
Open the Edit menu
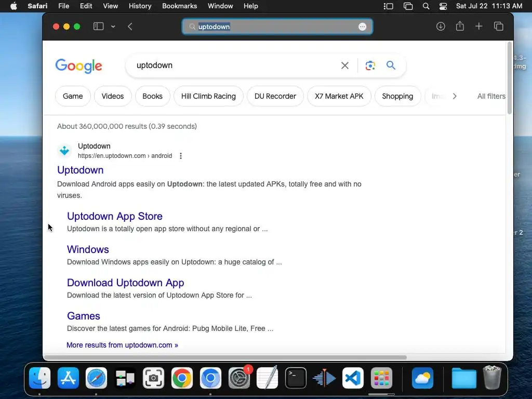[86, 6]
